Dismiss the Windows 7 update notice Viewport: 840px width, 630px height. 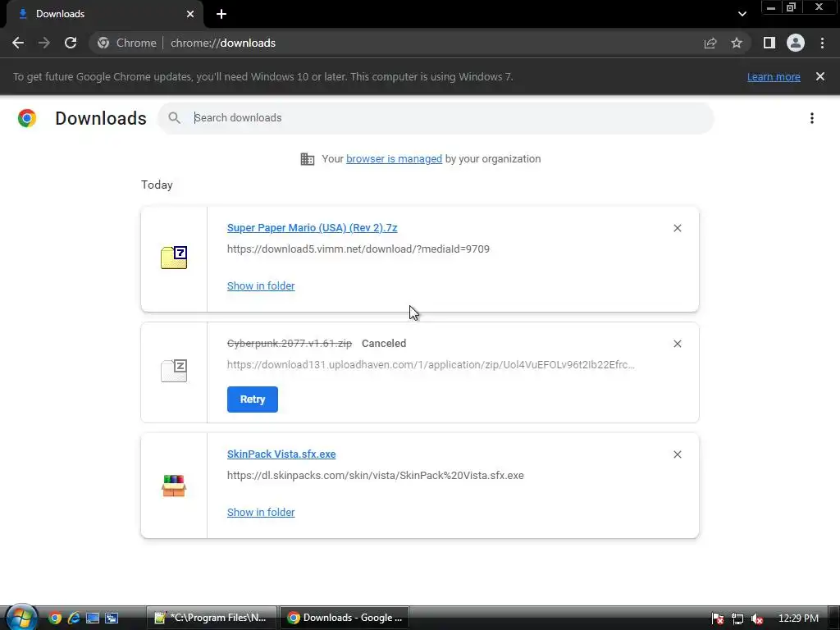coord(820,76)
